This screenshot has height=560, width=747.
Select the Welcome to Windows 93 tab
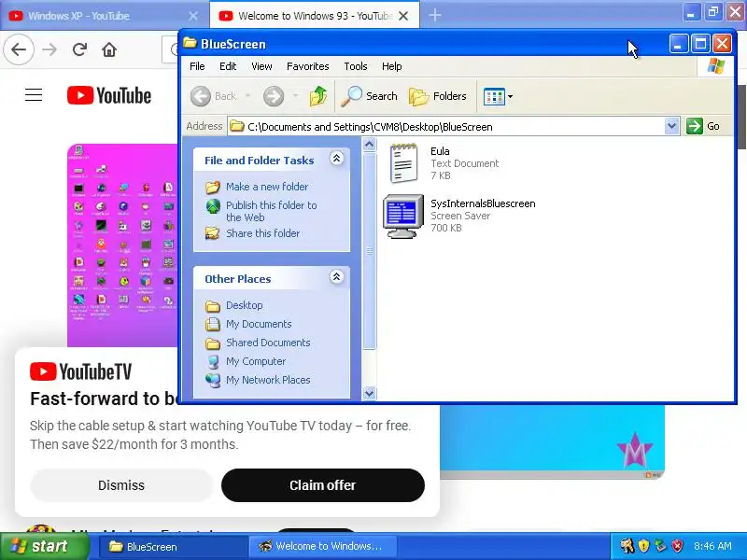(315, 16)
